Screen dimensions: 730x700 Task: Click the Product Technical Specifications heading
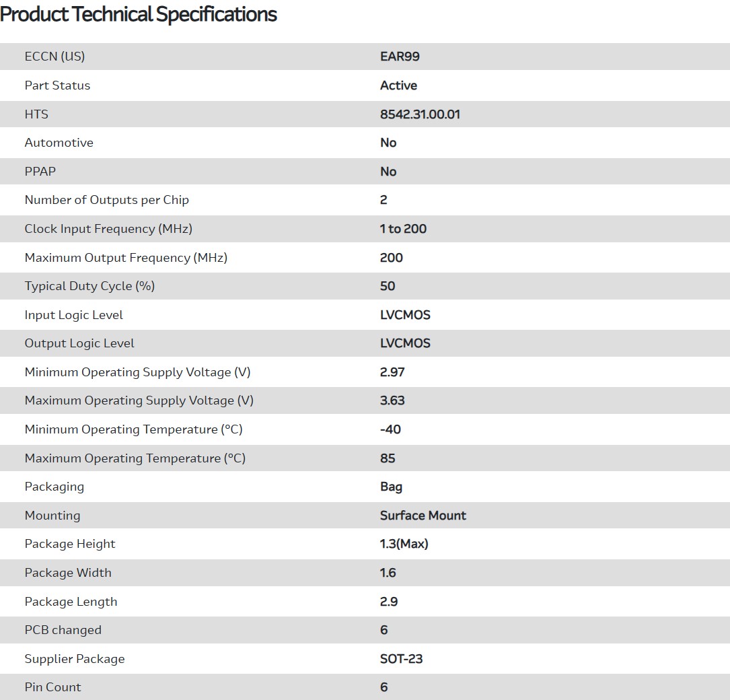coord(139,14)
